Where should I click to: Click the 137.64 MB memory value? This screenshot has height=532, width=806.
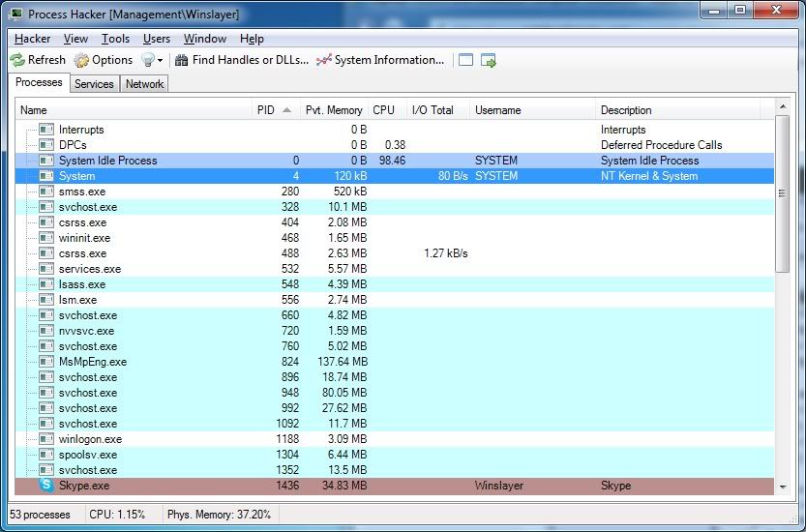point(343,362)
